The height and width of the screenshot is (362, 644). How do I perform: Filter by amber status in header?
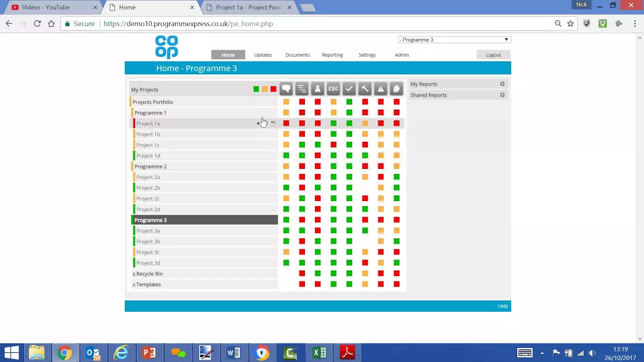tap(265, 89)
